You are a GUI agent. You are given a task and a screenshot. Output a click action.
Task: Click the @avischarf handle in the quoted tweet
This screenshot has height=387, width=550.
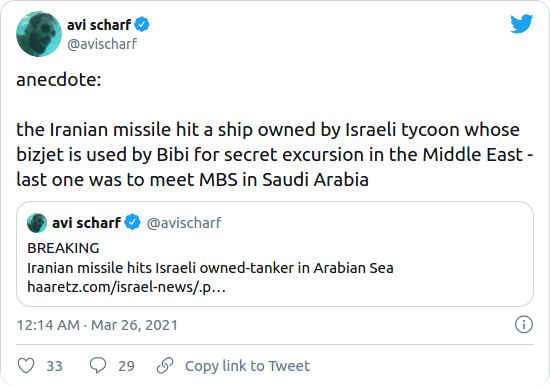[184, 223]
